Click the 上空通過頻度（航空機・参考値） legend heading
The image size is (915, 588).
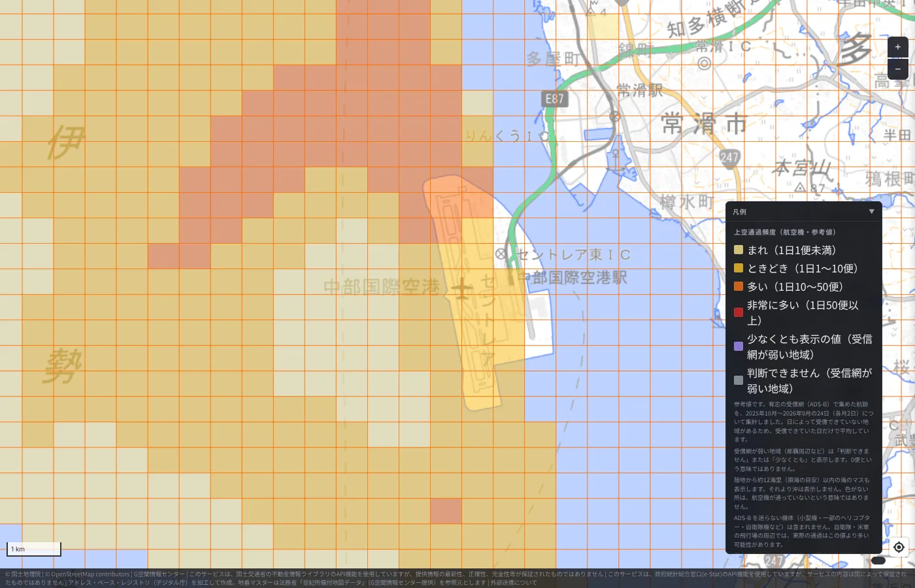coord(786,232)
